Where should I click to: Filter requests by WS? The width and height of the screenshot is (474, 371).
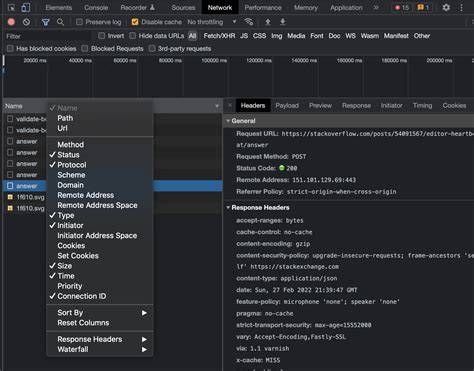click(x=350, y=36)
